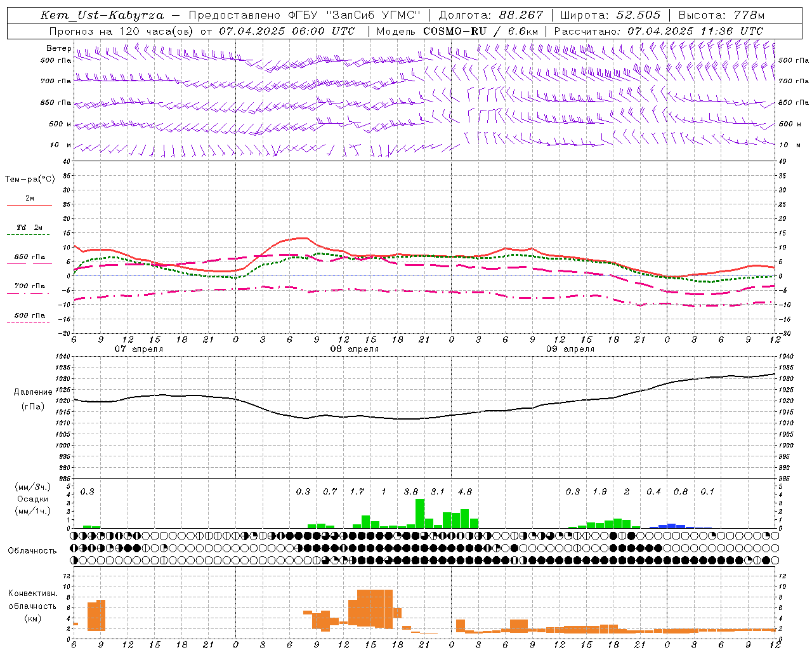812x650 pixels.
Task: Select the 850 гПа temperature legend entry
Action: pyautogui.click(x=30, y=257)
